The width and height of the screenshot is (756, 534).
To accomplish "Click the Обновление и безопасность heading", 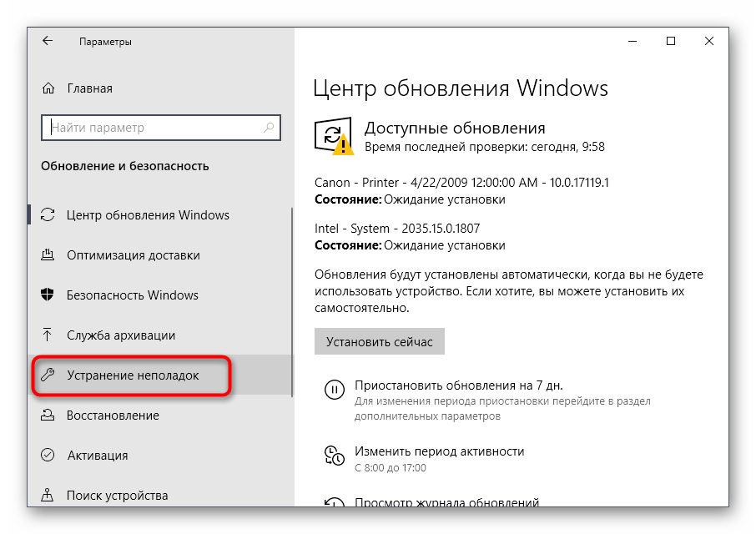I will (125, 166).
